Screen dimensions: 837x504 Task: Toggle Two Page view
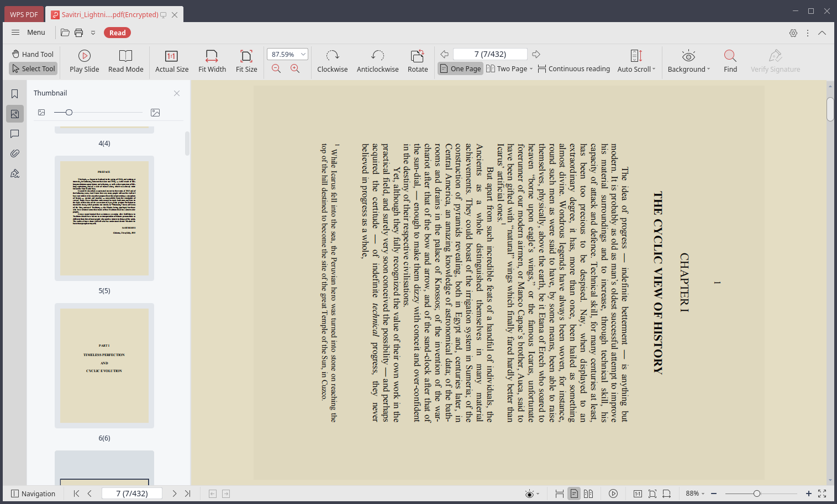point(507,68)
